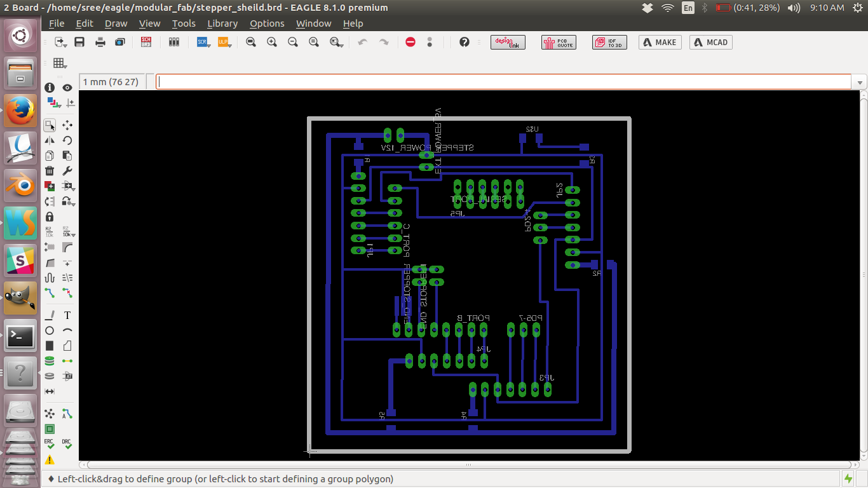Image resolution: width=868 pixels, height=488 pixels.
Task: Select the Paste tool
Action: coord(67,156)
